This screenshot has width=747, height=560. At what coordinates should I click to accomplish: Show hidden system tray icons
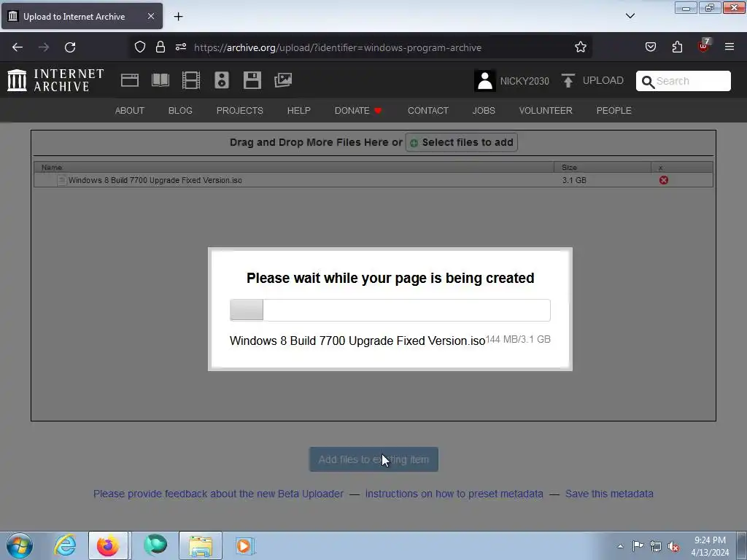tap(620, 547)
